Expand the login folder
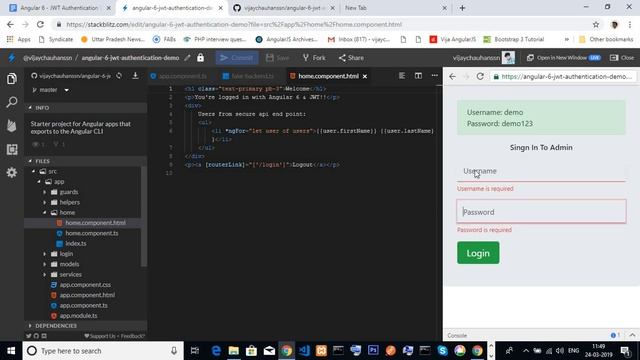Viewport: 640px width, 360px height. click(45, 254)
